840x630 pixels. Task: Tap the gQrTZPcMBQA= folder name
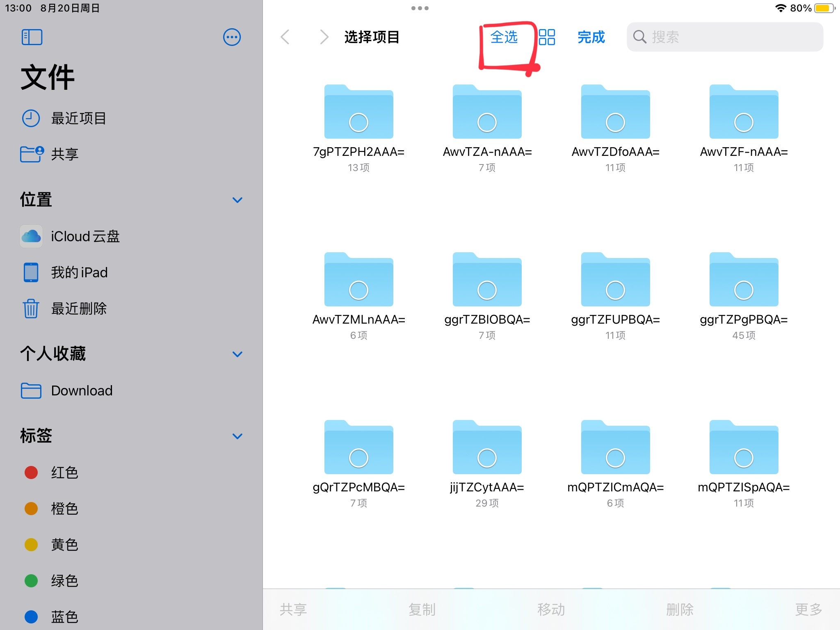[x=358, y=487]
